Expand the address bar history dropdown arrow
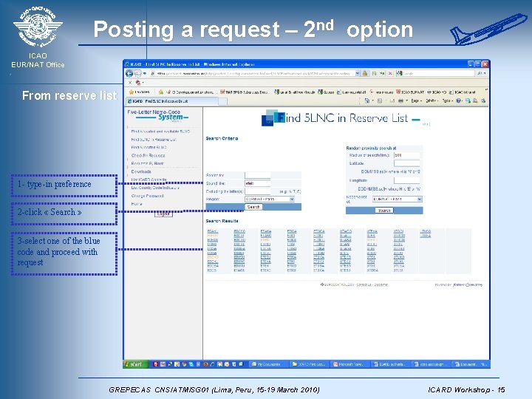The image size is (532, 399). pyautogui.click(x=358, y=73)
